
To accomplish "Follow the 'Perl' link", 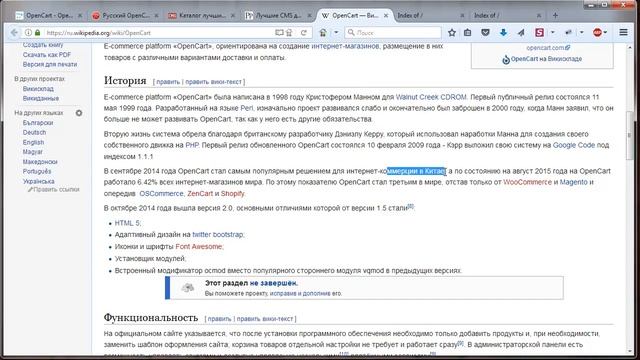I will click(x=247, y=108).
